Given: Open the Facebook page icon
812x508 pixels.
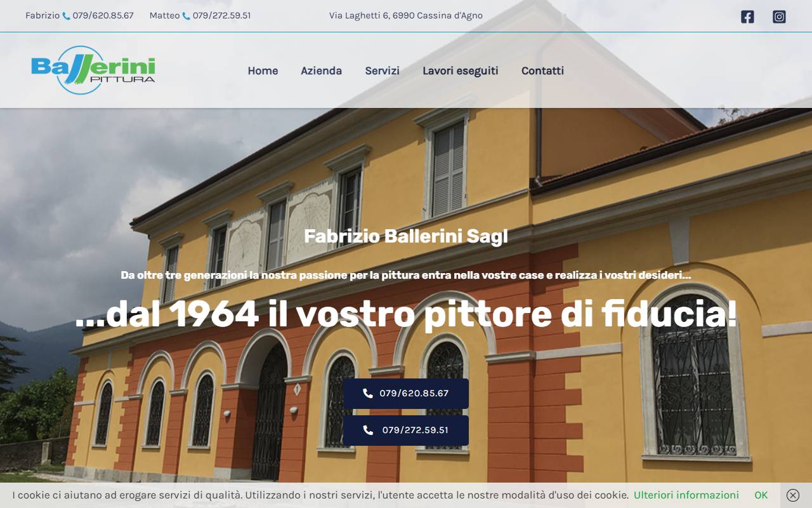Looking at the screenshot, I should (747, 17).
